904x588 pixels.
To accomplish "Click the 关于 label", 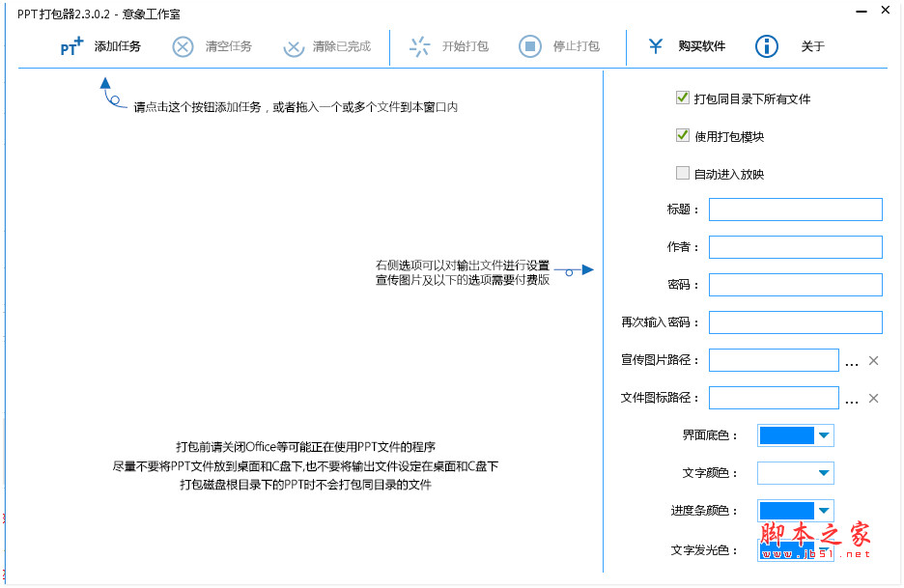I will (x=813, y=46).
